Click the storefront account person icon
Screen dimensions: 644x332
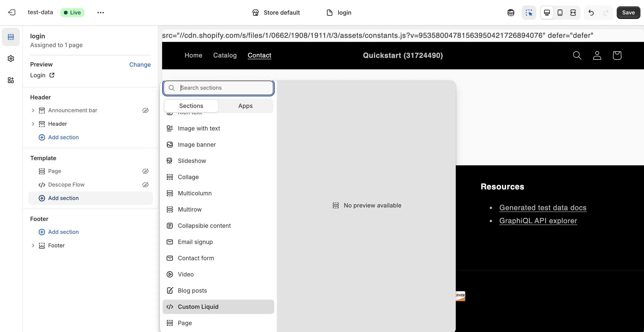[597, 55]
